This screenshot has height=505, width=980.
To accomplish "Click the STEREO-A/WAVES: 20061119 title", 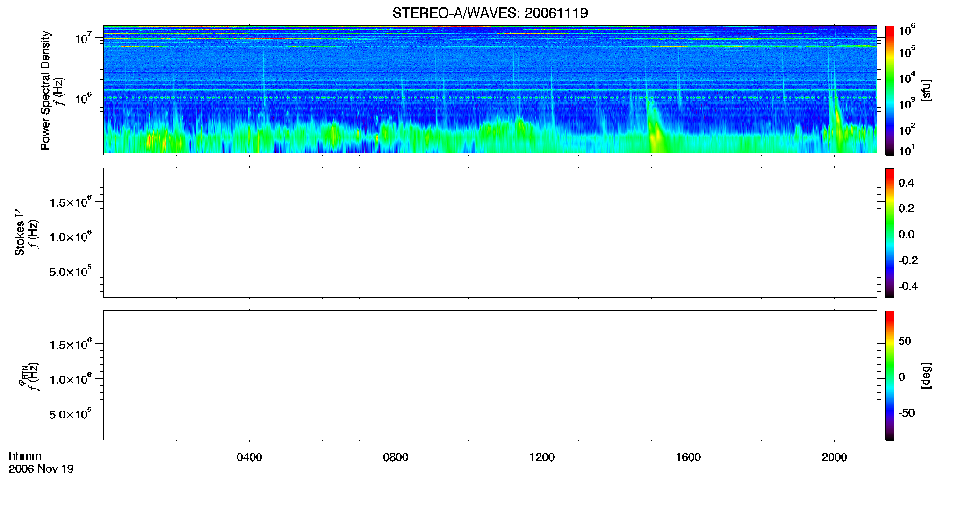I will [x=490, y=13].
